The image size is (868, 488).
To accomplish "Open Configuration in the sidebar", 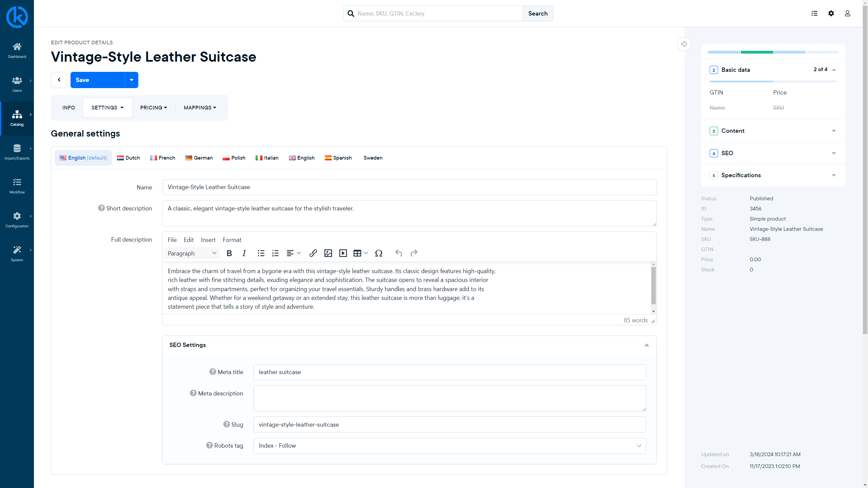I will [17, 220].
